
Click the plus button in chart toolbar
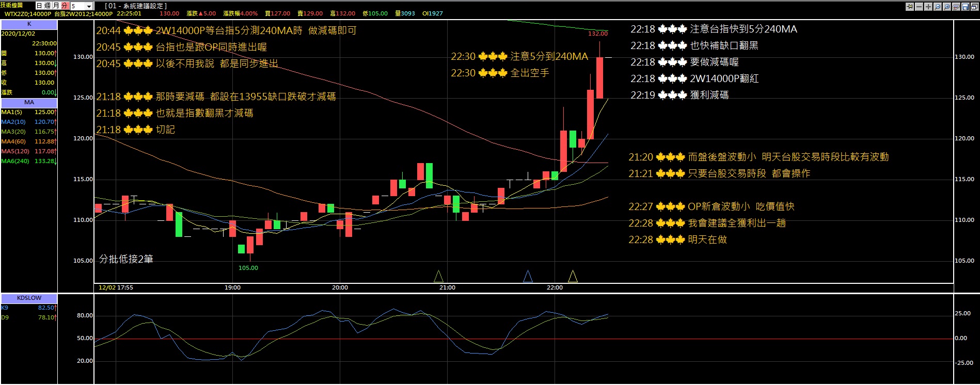tap(928, 7)
